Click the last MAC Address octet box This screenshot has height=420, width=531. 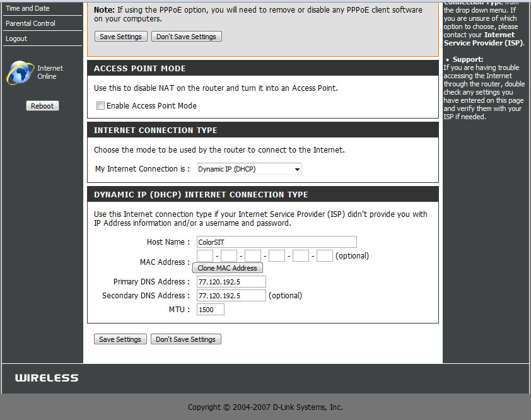[x=324, y=256]
